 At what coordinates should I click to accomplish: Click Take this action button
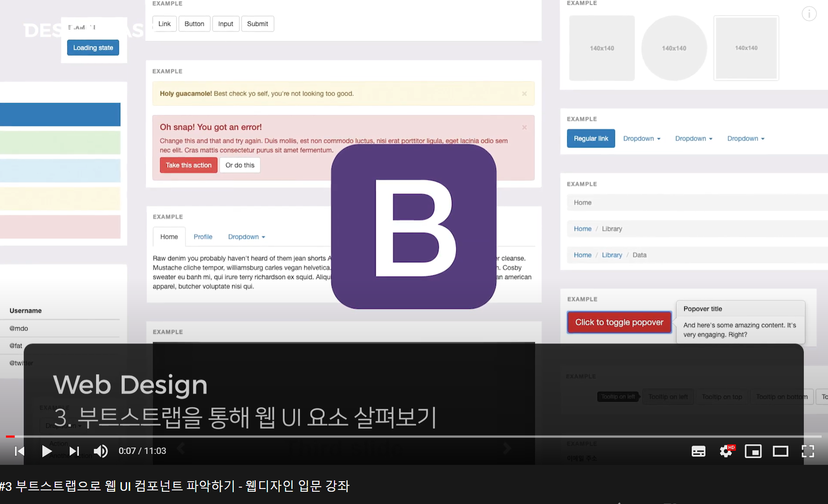pos(189,165)
